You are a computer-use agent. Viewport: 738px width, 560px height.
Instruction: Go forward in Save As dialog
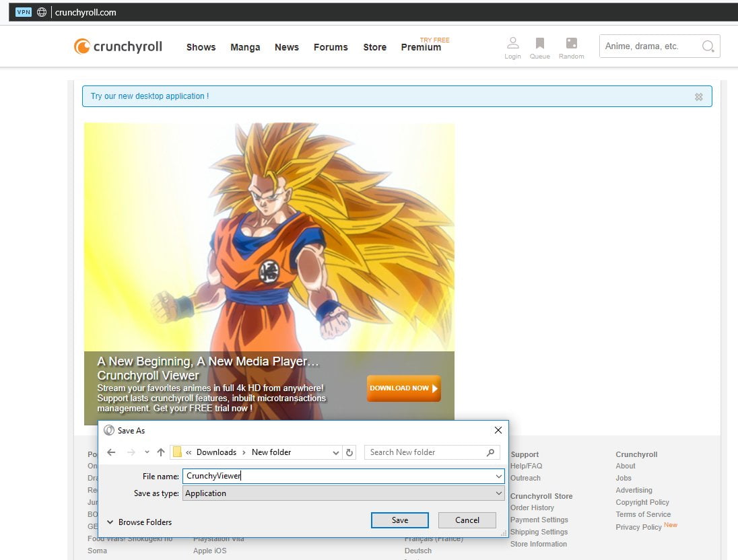coord(131,452)
